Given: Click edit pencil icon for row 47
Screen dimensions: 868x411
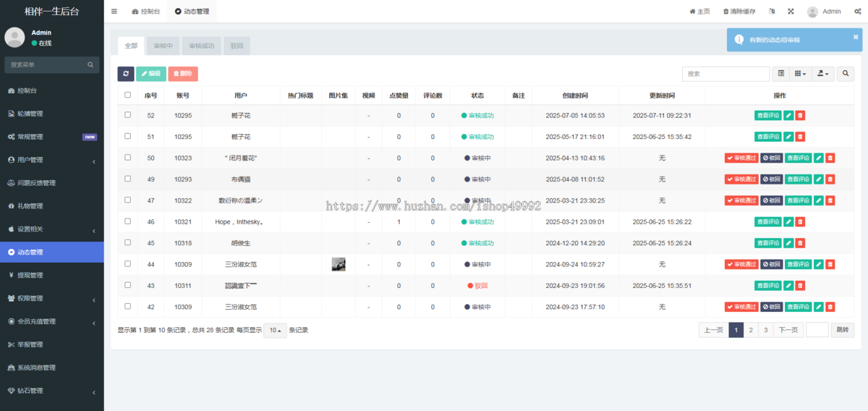Looking at the screenshot, I should (819, 200).
